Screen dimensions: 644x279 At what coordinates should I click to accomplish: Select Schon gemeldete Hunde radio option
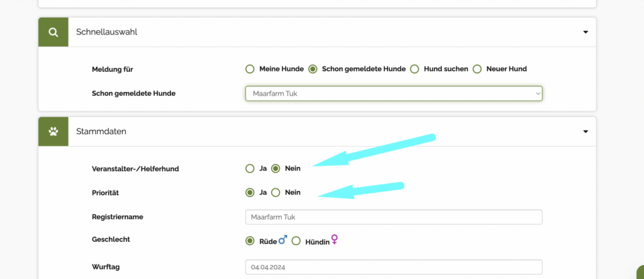[x=313, y=69]
